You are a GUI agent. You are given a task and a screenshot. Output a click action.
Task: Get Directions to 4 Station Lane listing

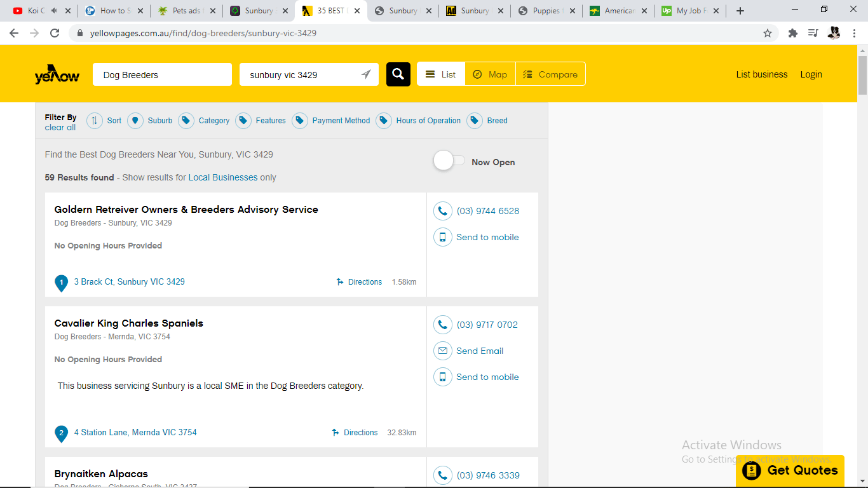[x=361, y=433]
